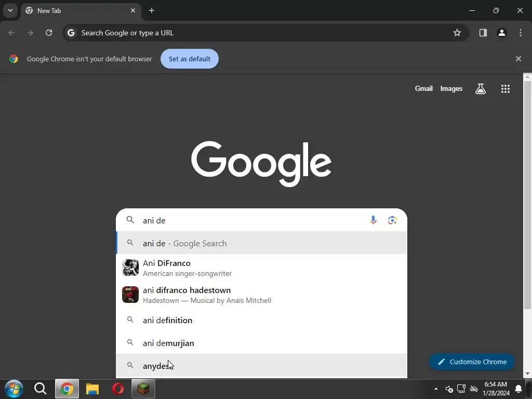Dismiss the default browser infobar
The height and width of the screenshot is (399, 532).
tap(518, 59)
